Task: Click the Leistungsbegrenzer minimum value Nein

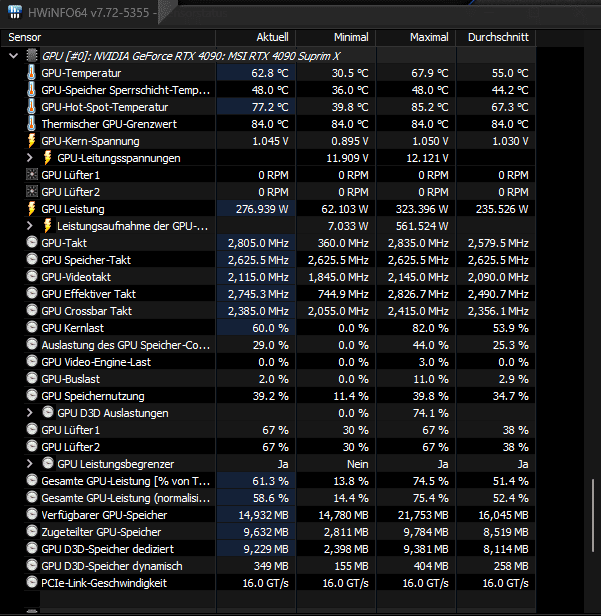Action: point(357,464)
